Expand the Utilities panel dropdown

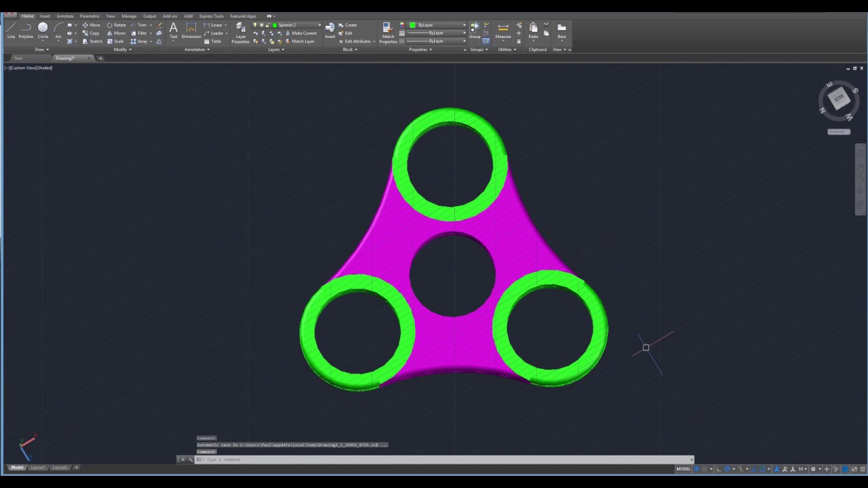507,49
